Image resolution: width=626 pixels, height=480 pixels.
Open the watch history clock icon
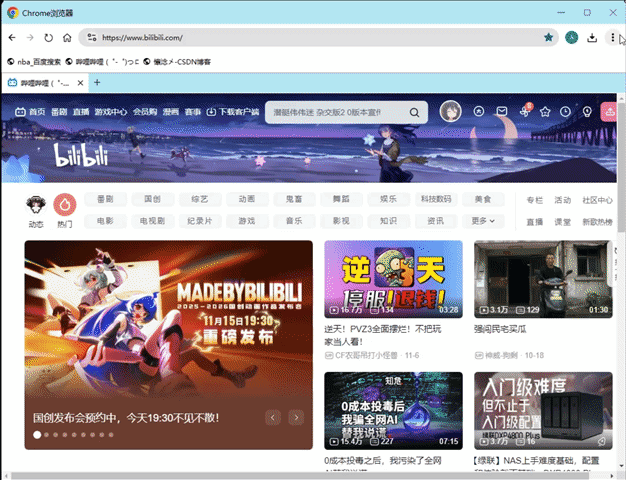(x=565, y=112)
